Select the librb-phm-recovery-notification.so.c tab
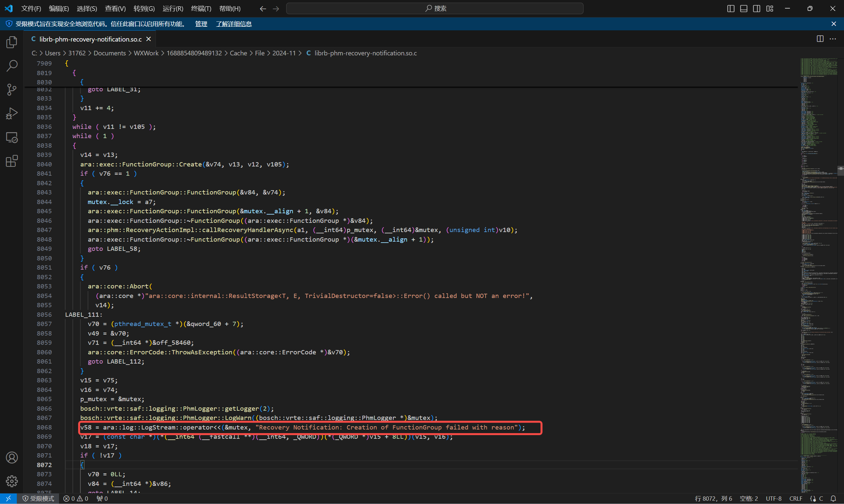 [x=90, y=39]
